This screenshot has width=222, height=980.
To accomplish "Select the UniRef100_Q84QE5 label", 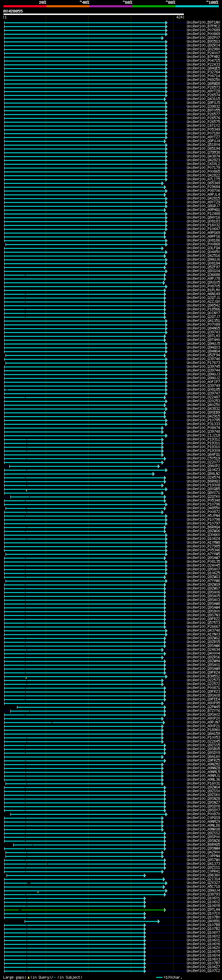I will tap(203, 68).
